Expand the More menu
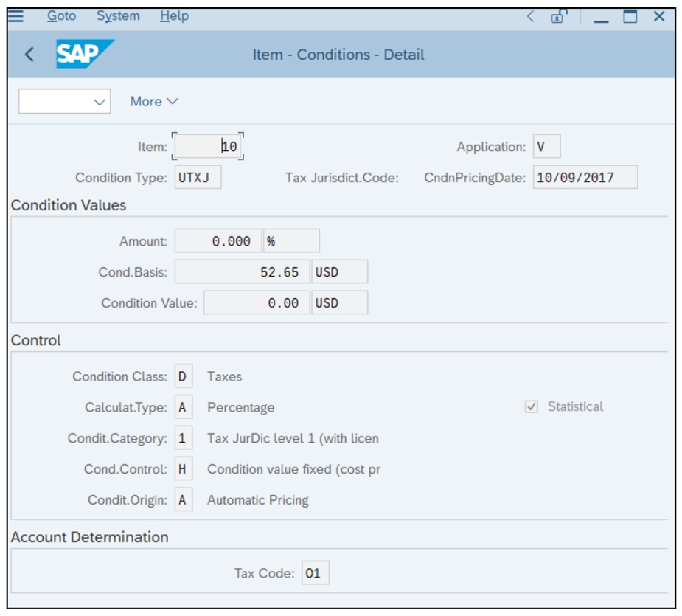This screenshot has height=616, width=682. point(153,101)
